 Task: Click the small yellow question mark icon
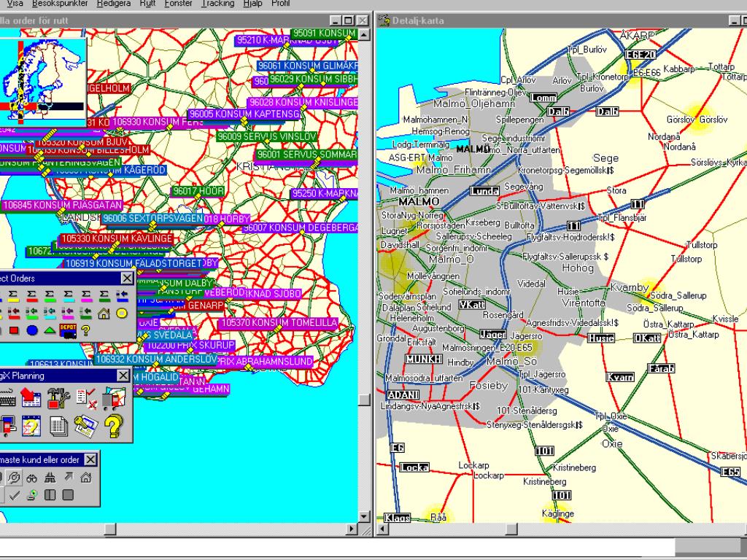(85, 330)
